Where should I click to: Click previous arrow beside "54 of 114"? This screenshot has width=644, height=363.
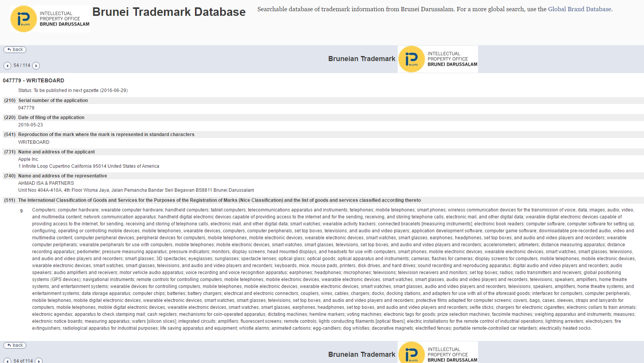(x=7, y=361)
